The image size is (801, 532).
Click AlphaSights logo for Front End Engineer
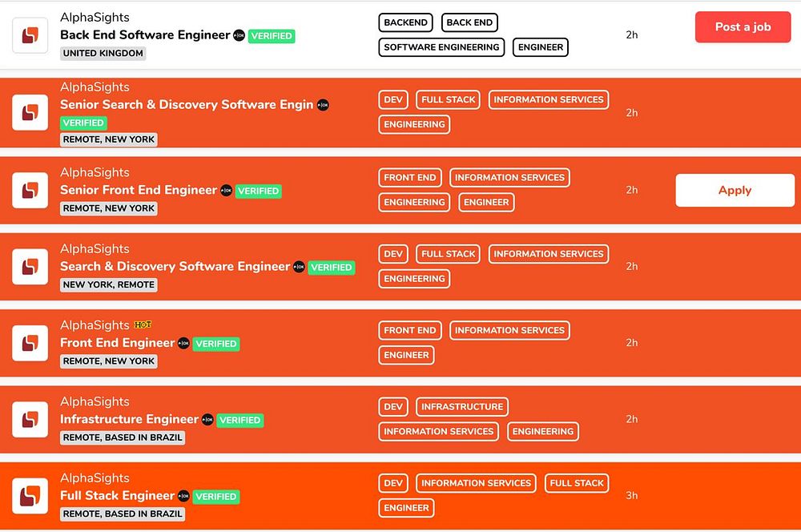[x=30, y=343]
